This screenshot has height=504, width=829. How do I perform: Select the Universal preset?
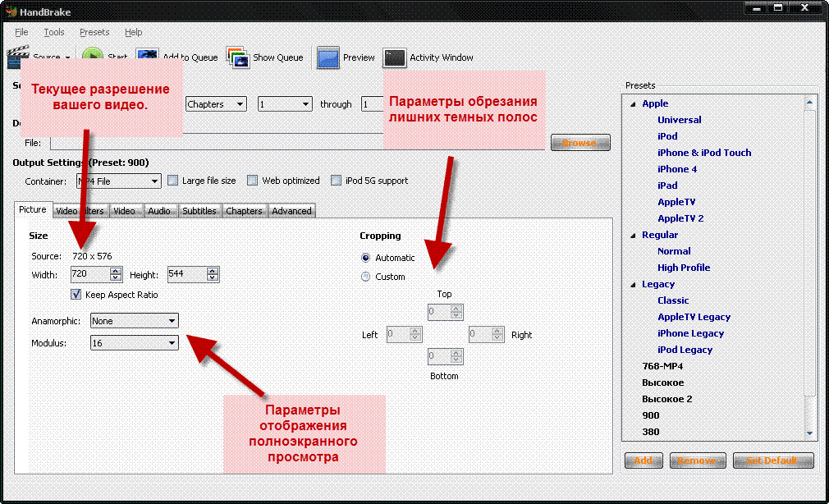point(680,120)
